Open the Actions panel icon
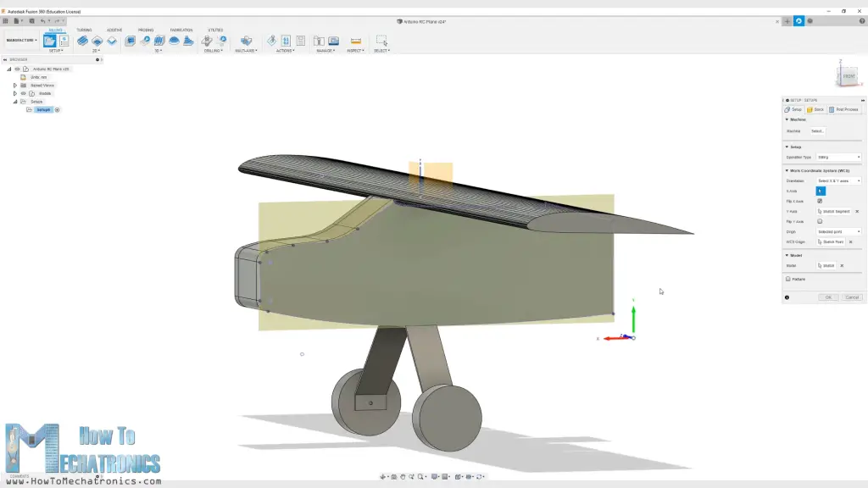The image size is (868, 488). [273, 38]
